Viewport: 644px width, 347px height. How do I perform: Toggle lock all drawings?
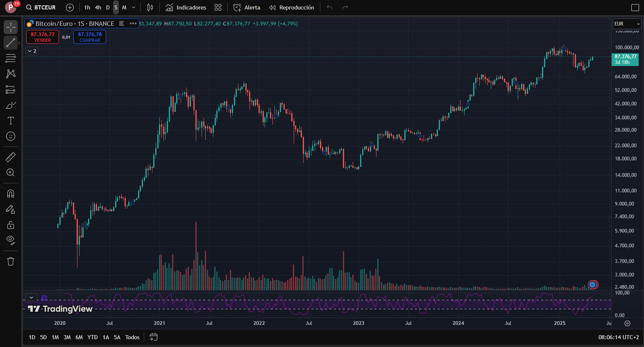11,225
